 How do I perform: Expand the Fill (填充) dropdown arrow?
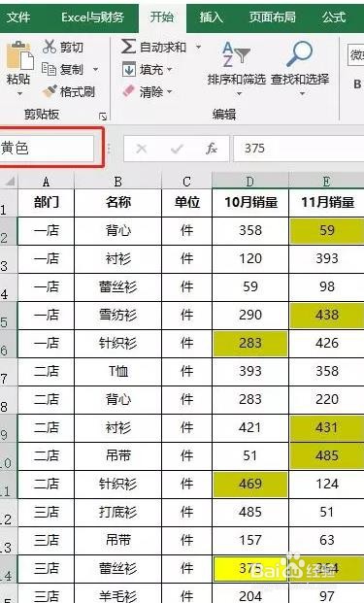coord(169,70)
